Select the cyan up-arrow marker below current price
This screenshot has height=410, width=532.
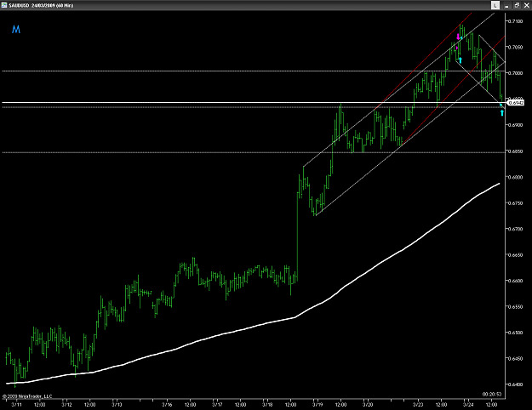[502, 112]
